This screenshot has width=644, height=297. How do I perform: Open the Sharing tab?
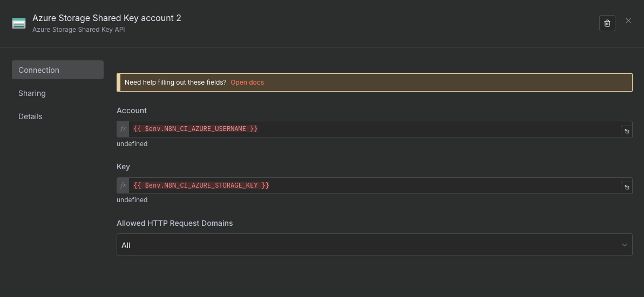(32, 93)
